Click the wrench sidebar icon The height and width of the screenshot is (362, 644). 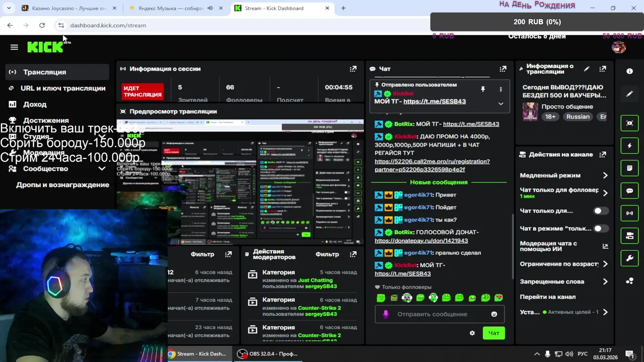(629, 258)
